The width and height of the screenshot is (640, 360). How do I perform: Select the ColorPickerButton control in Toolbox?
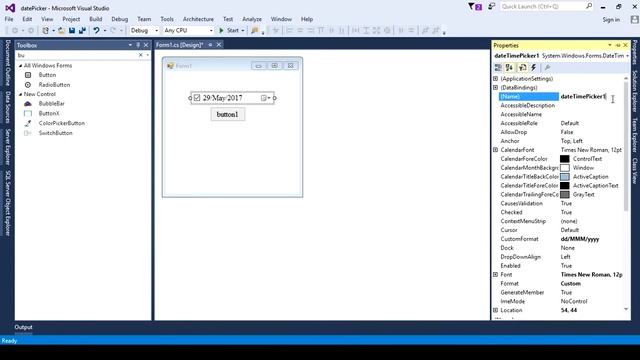(x=62, y=123)
